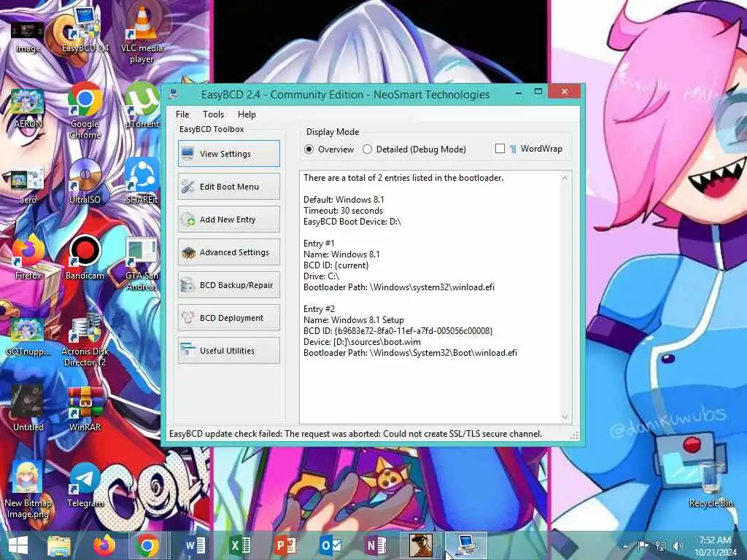This screenshot has width=747, height=560.
Task: Click 'EasyBCD Boot Device: D:\' text
Action: click(352, 222)
